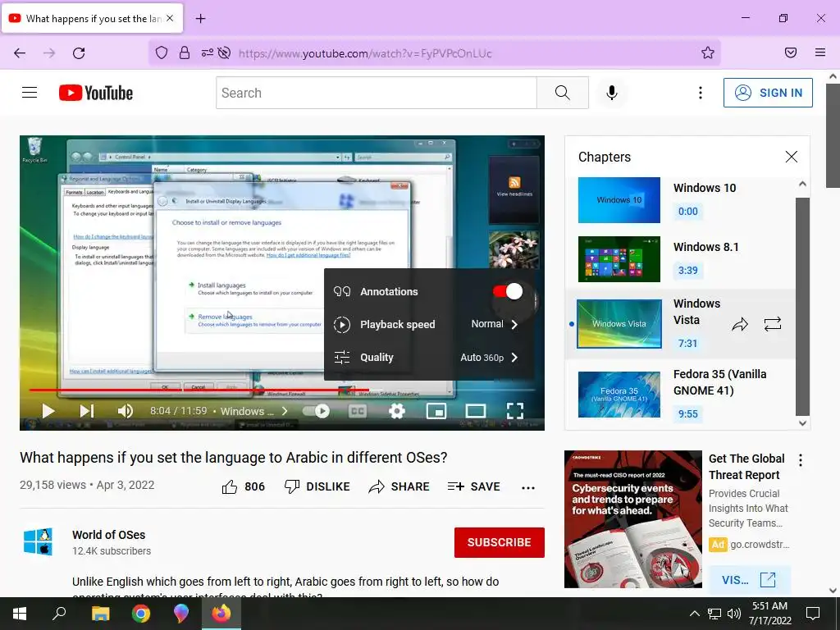Image resolution: width=840 pixels, height=630 pixels.
Task: Open the Firefox application menu
Action: [820, 52]
